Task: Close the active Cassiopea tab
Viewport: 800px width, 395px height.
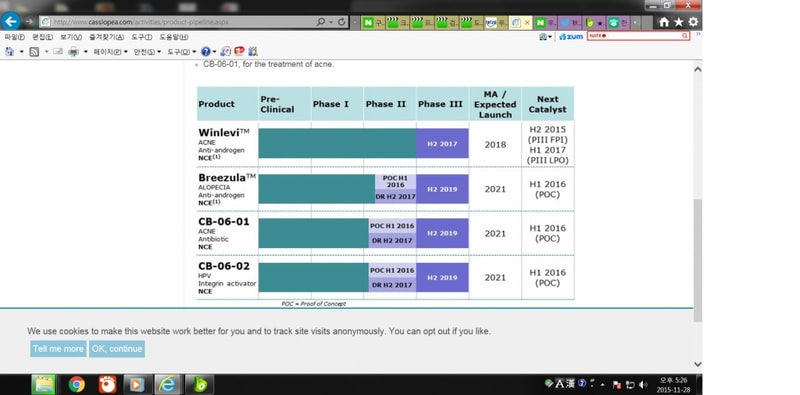Action: [x=528, y=22]
